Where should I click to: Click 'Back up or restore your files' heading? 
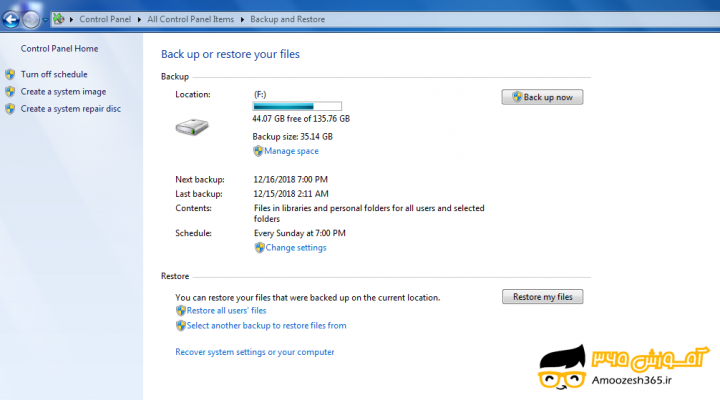[230, 54]
